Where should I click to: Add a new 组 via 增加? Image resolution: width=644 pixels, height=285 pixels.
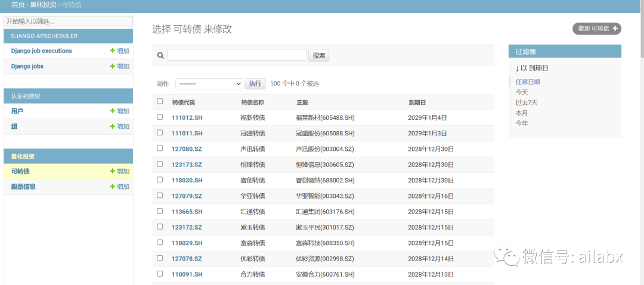pos(119,126)
